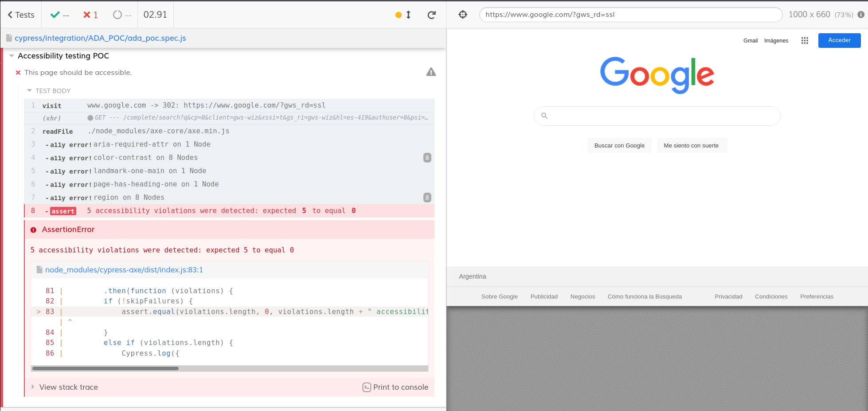Select the readFile axe.min.js command row

229,131
